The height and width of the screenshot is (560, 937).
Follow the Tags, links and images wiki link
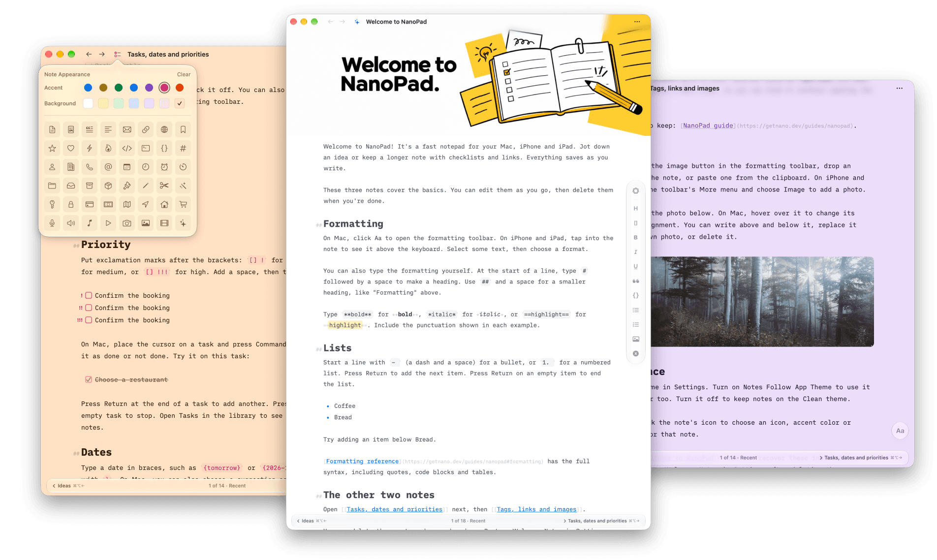[536, 509]
